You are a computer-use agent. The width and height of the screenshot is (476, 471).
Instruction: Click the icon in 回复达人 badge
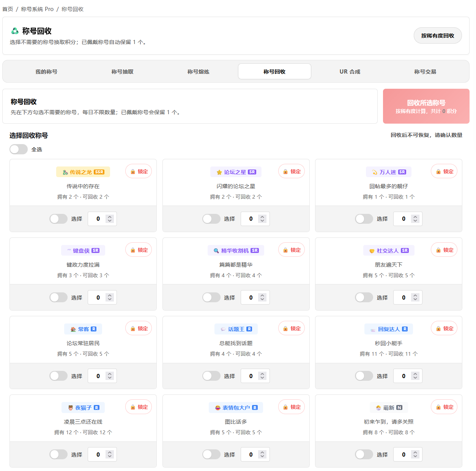(373, 329)
